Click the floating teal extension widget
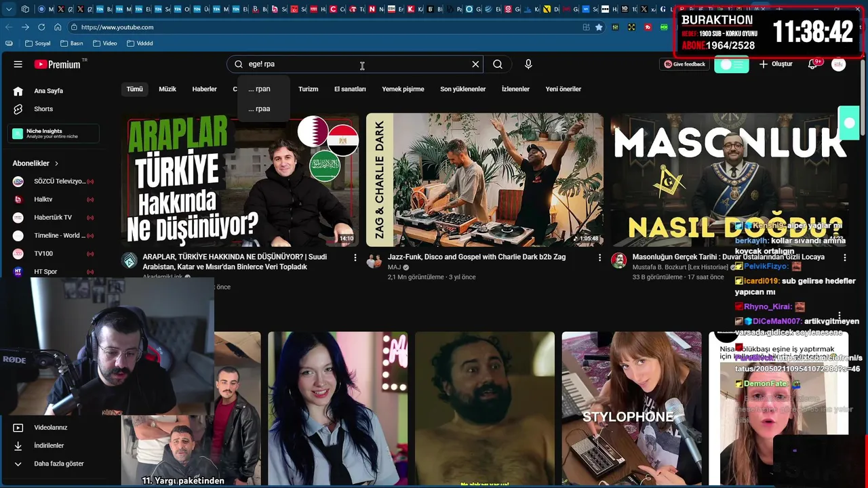The width and height of the screenshot is (868, 488). [x=848, y=123]
